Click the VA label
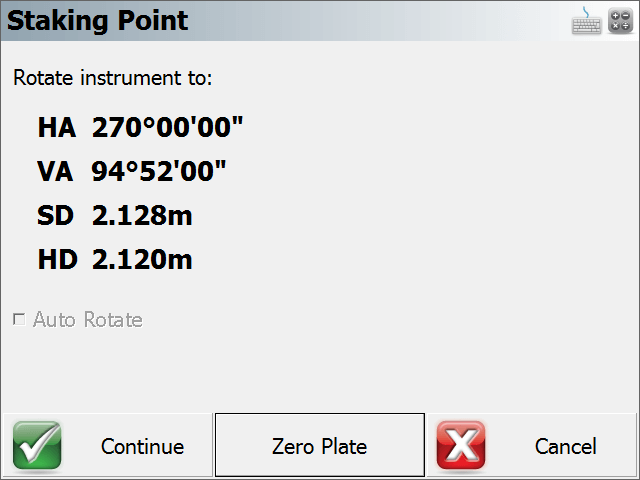The image size is (640, 480). 56,171
